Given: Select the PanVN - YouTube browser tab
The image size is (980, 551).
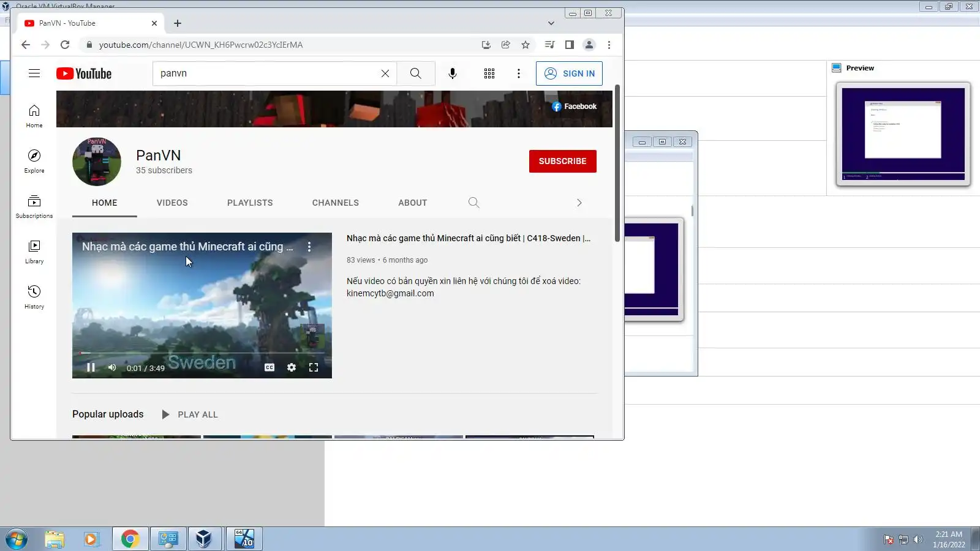Looking at the screenshot, I should tap(91, 23).
